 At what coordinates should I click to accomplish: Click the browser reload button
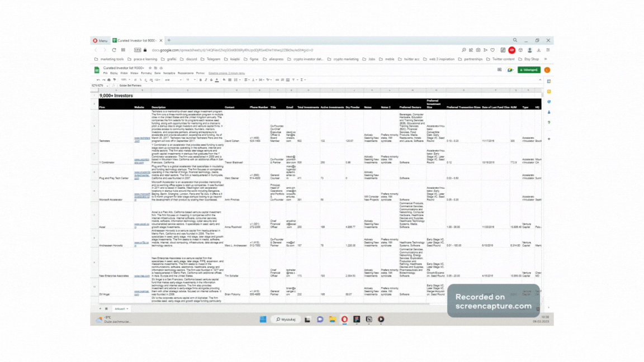point(114,50)
